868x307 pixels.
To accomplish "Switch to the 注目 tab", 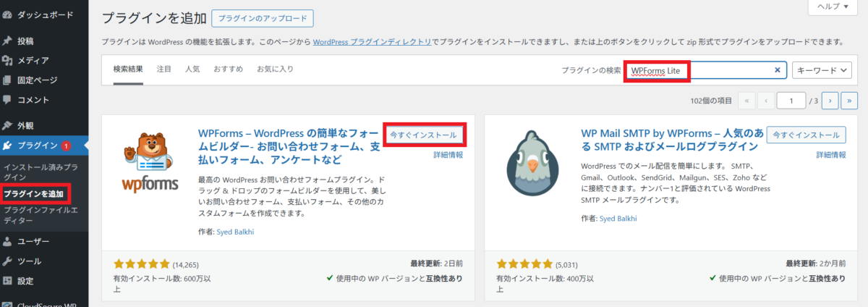I will (164, 70).
